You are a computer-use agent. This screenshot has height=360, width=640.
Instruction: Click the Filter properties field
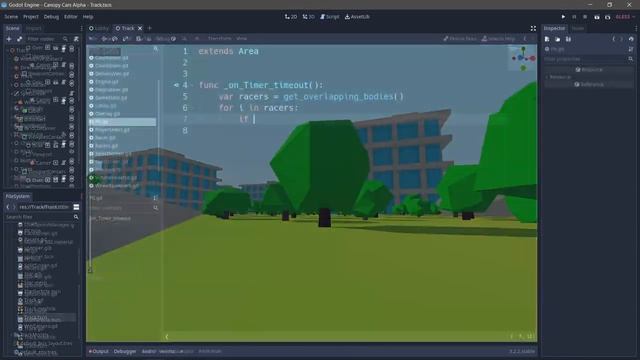click(x=588, y=59)
